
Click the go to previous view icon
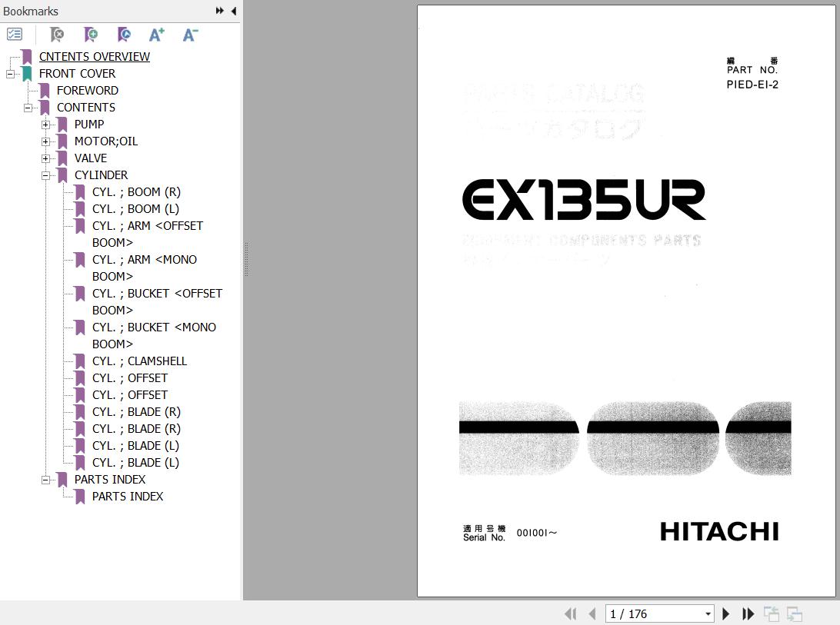click(x=771, y=613)
